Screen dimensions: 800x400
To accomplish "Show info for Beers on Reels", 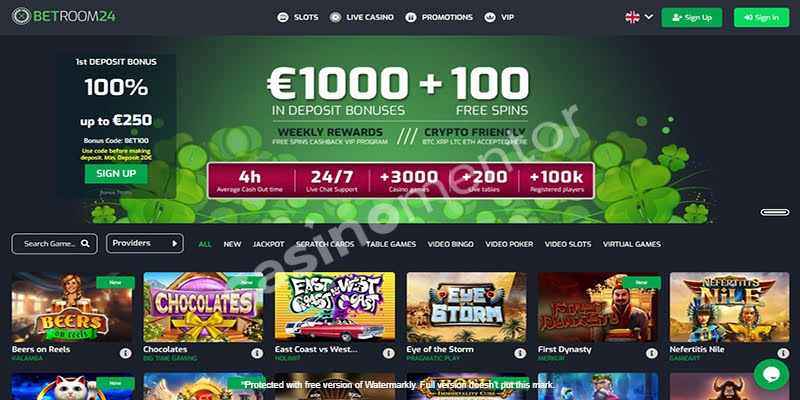I will tap(126, 353).
